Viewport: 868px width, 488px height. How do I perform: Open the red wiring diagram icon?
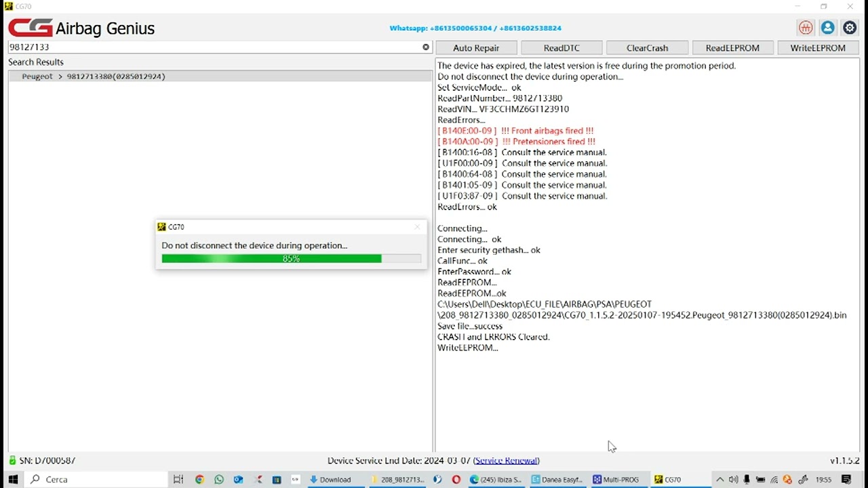(806, 28)
